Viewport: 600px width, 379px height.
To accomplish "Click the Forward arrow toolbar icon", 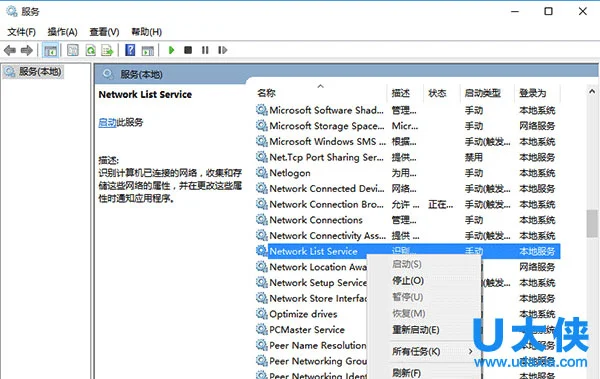I will click(x=26, y=50).
